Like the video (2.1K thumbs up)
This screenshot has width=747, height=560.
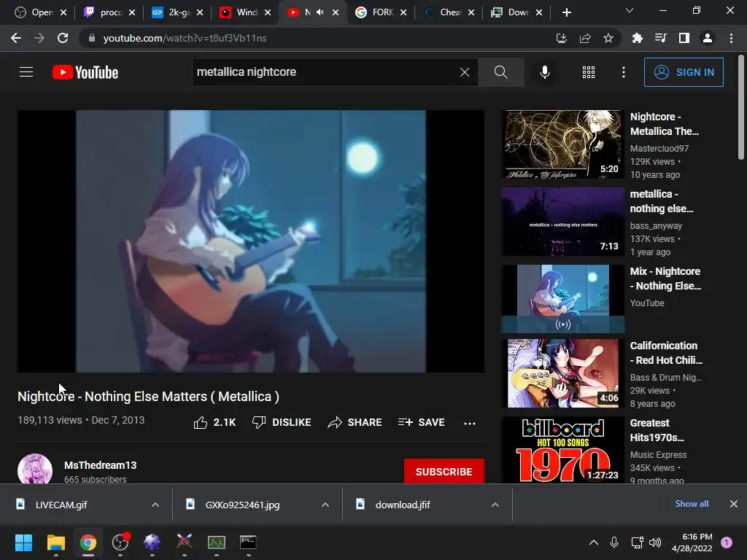[215, 422]
